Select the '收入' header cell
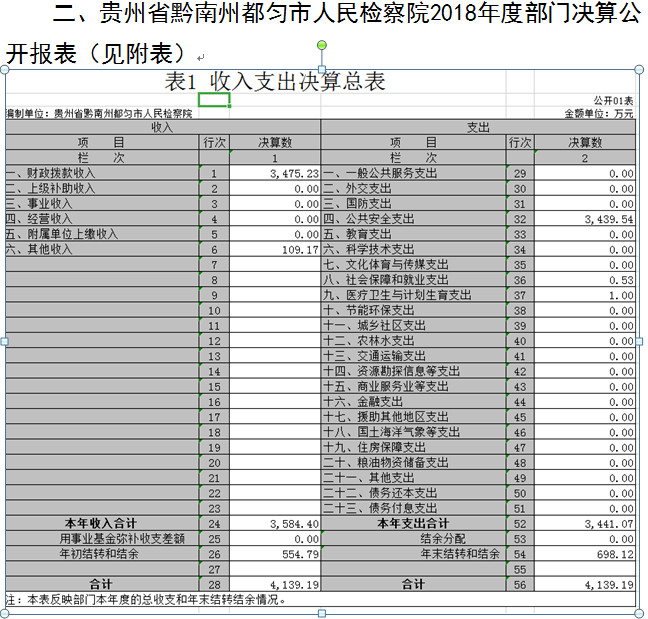The height and width of the screenshot is (619, 648). (x=163, y=127)
